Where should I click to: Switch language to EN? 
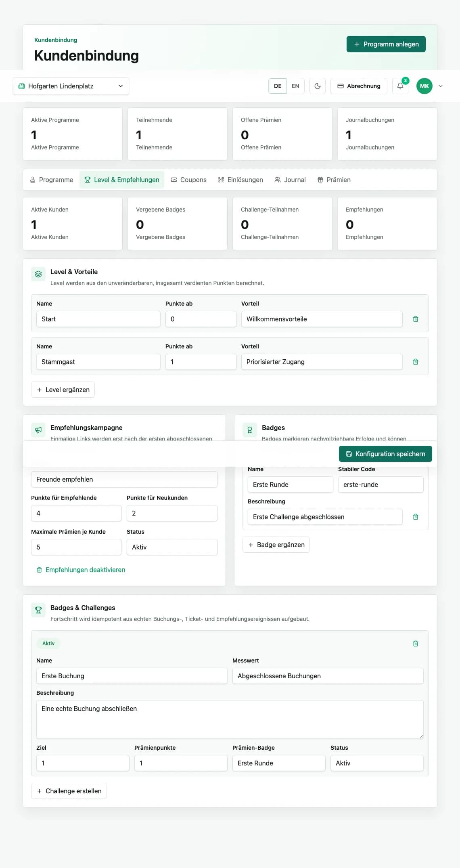pyautogui.click(x=295, y=86)
